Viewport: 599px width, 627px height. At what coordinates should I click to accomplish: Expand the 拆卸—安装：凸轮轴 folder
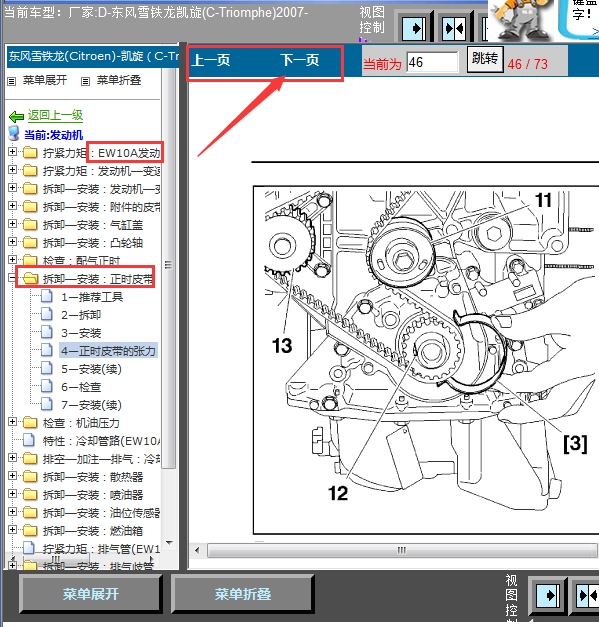click(x=12, y=242)
